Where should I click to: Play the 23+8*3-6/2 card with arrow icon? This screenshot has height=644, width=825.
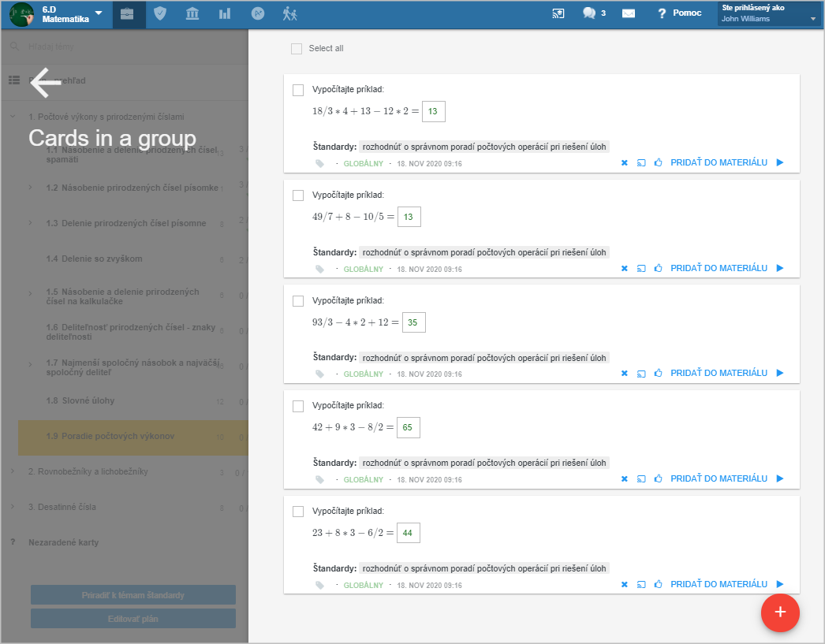click(780, 584)
